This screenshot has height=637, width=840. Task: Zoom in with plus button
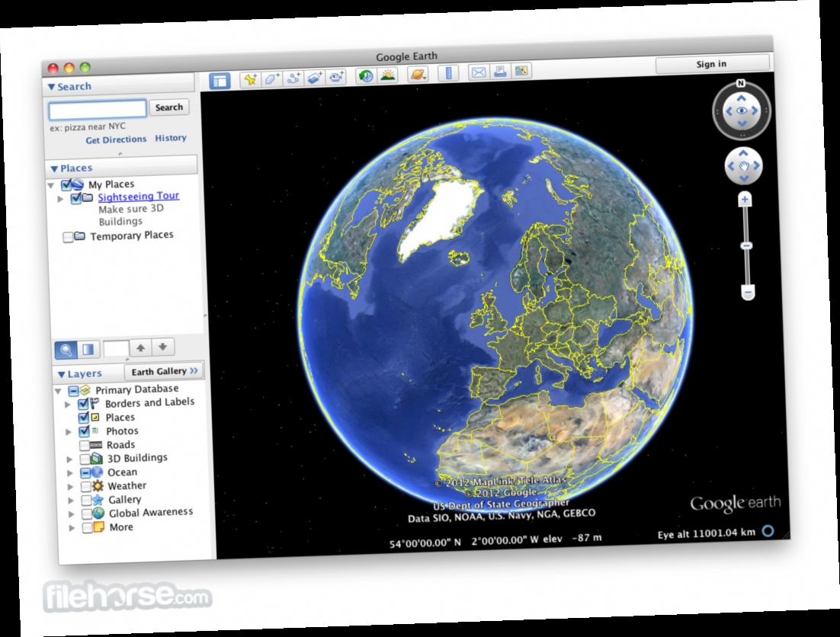(x=745, y=200)
